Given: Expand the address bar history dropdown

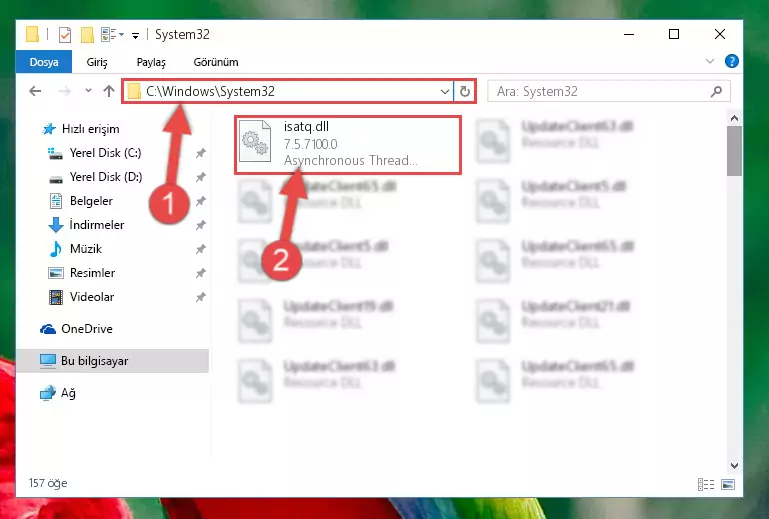Looking at the screenshot, I should pyautogui.click(x=445, y=91).
